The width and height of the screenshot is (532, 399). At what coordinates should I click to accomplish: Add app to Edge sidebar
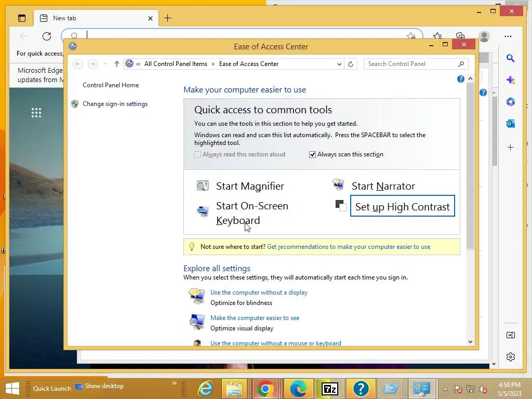point(511,147)
